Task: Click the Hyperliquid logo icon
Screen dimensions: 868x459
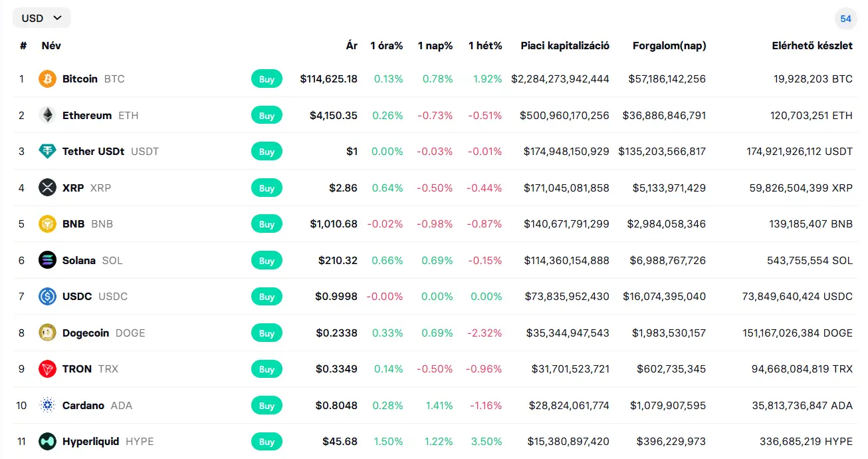Action: [x=47, y=442]
